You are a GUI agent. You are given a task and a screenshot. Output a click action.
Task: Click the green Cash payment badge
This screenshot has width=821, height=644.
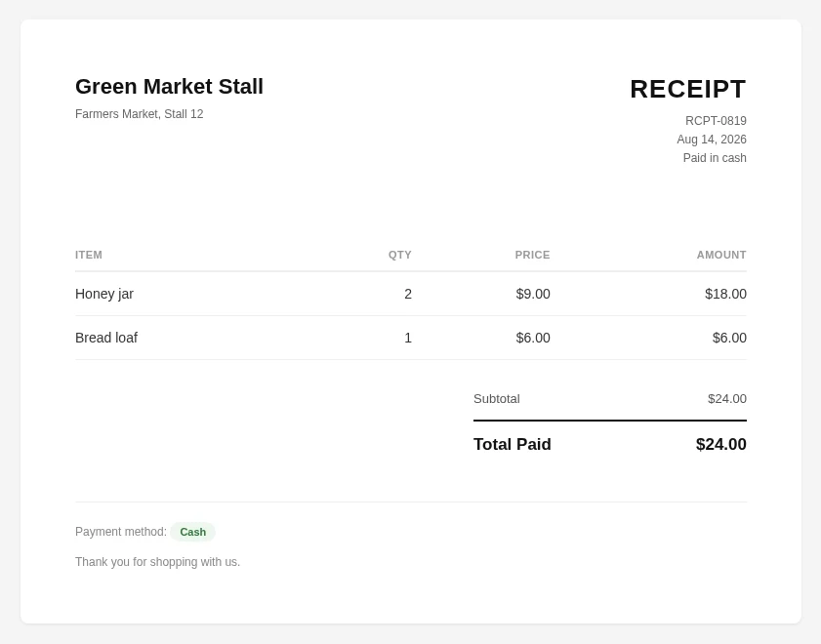click(x=192, y=532)
